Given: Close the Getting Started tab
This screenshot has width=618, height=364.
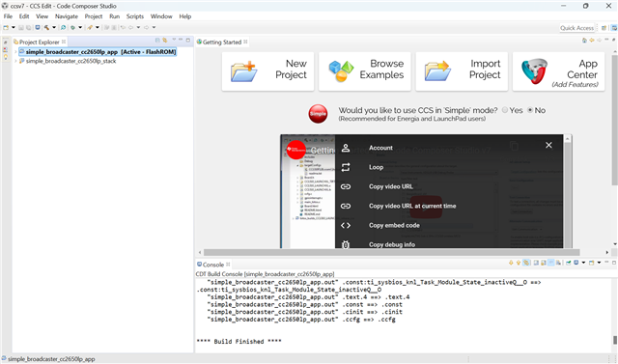Looking at the screenshot, I should pyautogui.click(x=245, y=42).
